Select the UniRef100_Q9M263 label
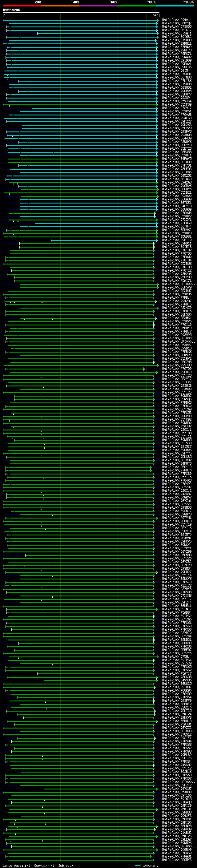This screenshot has width=197, height=868. pos(177,125)
